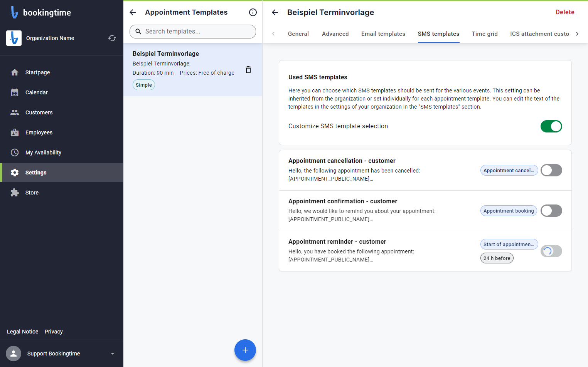Open Calendar via its sidebar icon

tap(15, 92)
